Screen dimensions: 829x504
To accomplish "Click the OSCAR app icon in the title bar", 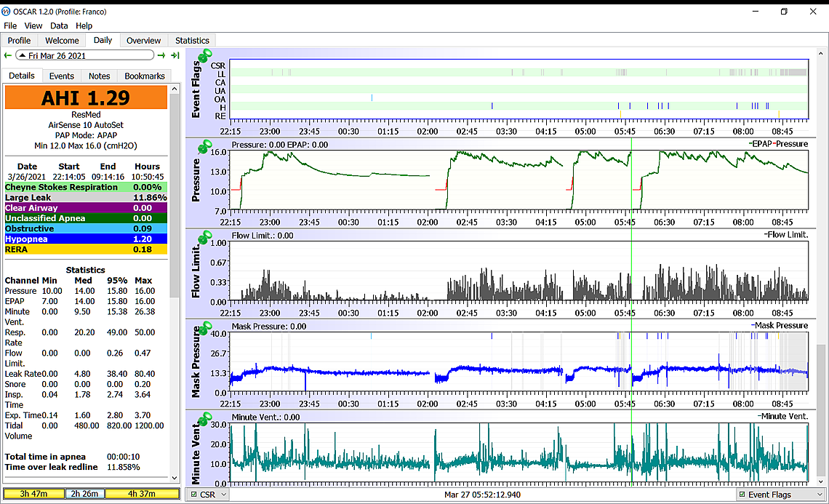I will 7,11.
